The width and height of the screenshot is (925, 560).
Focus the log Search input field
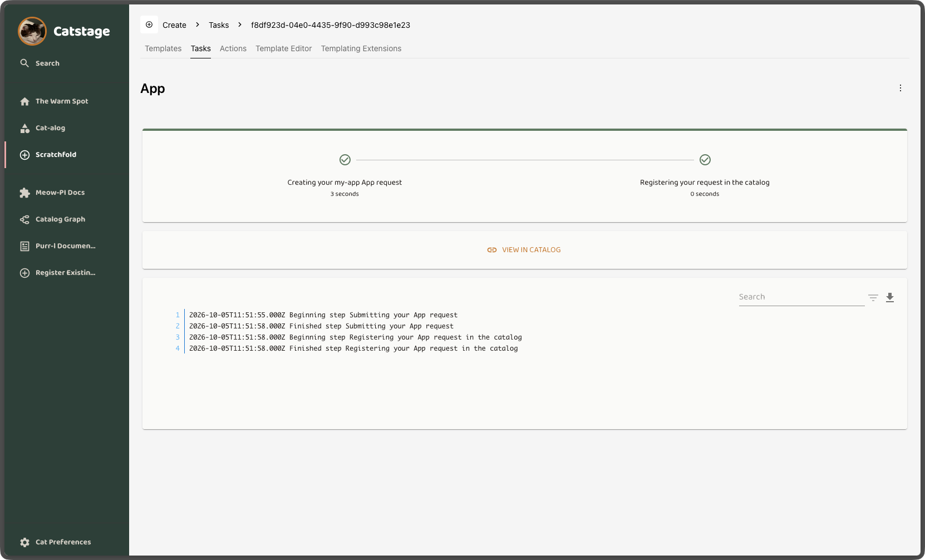pos(801,297)
